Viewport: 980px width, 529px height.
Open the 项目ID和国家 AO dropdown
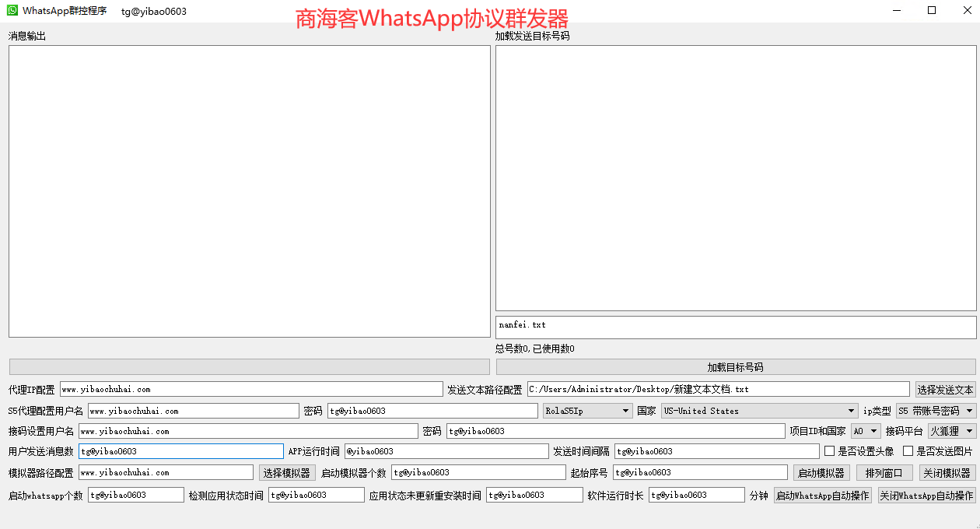[x=866, y=431]
